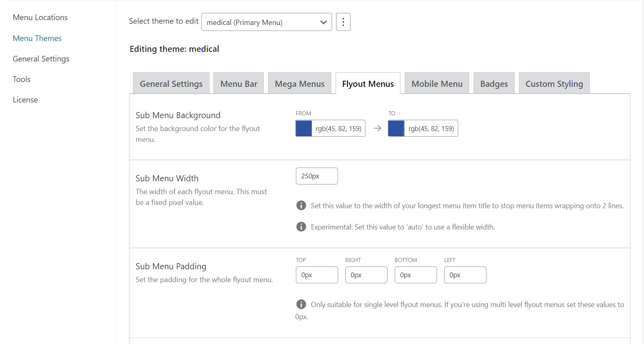
Task: Click the Sub Menu Padding label
Action: [171, 266]
